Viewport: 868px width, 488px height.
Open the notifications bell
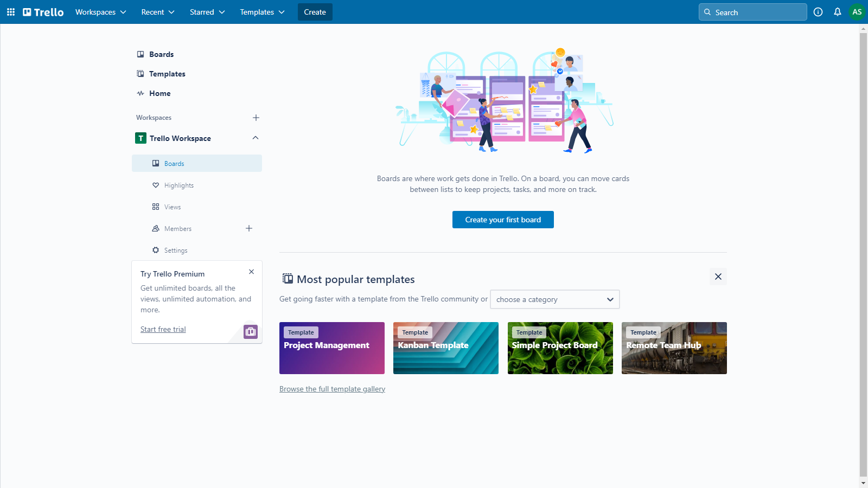tap(838, 12)
